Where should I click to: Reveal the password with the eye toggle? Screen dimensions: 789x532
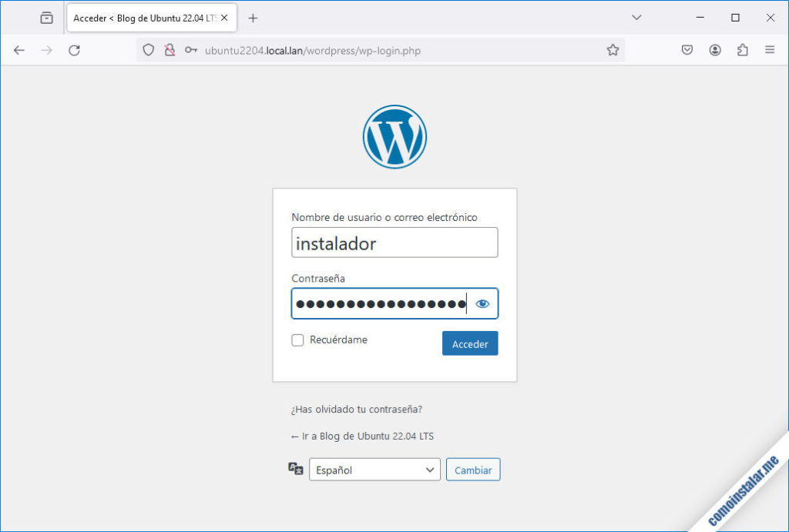482,303
